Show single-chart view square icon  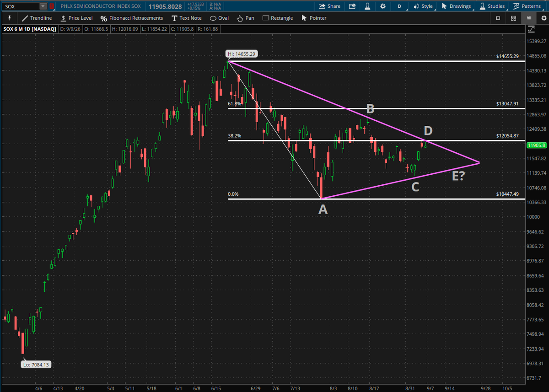498,18
